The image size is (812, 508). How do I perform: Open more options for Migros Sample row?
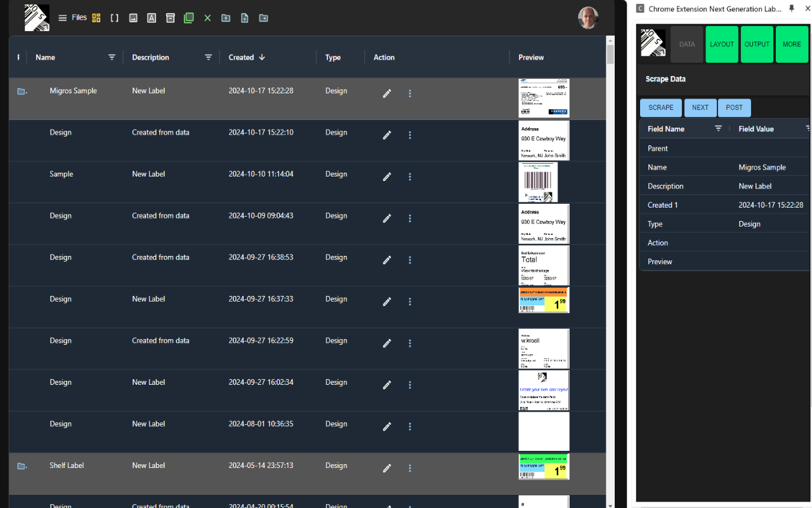(410, 93)
